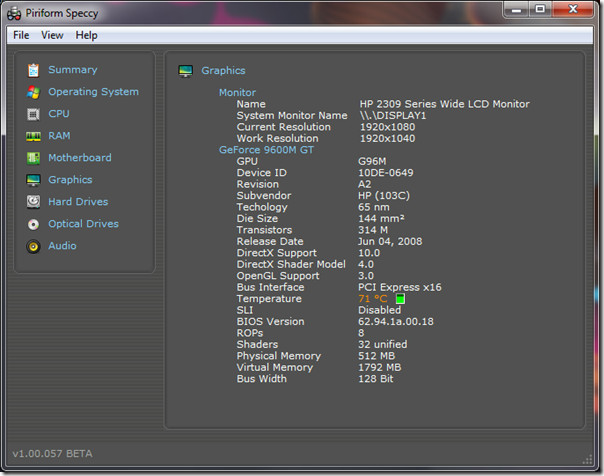Click the 1920x1080 current resolution value
The image size is (604, 476).
point(388,127)
